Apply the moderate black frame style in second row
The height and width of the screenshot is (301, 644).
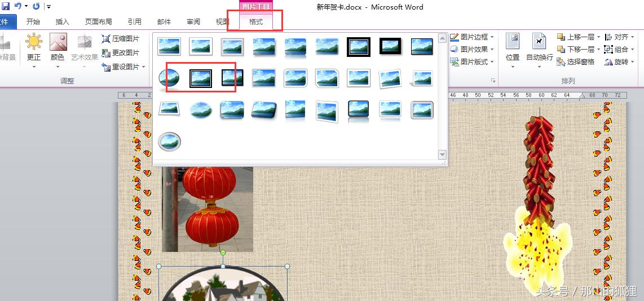232,78
